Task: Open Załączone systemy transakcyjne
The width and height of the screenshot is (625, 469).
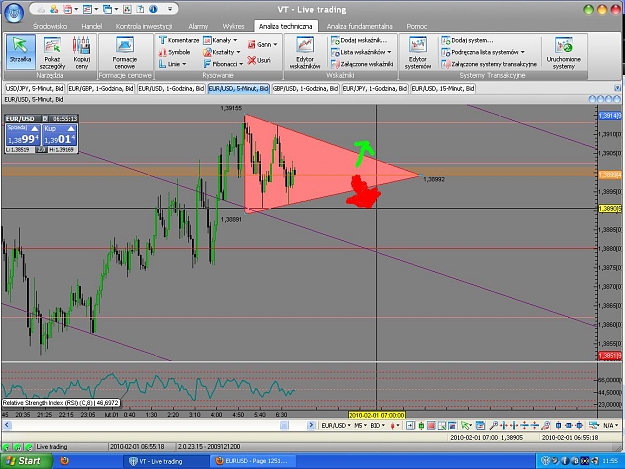Action: click(489, 64)
